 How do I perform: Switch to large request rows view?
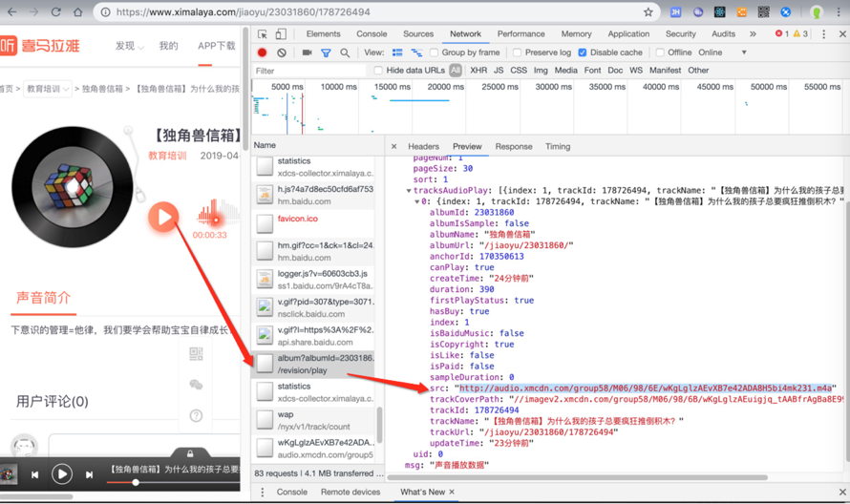[397, 52]
